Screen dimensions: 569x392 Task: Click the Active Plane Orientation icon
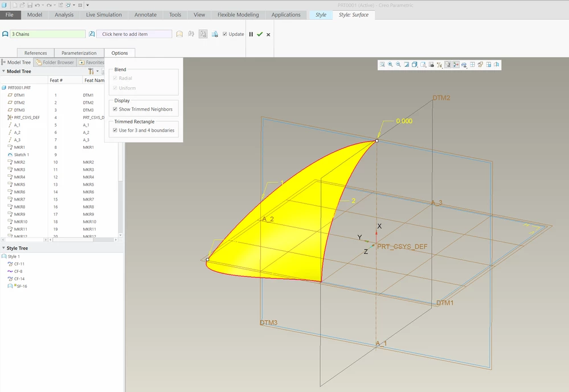pyautogui.click(x=481, y=64)
